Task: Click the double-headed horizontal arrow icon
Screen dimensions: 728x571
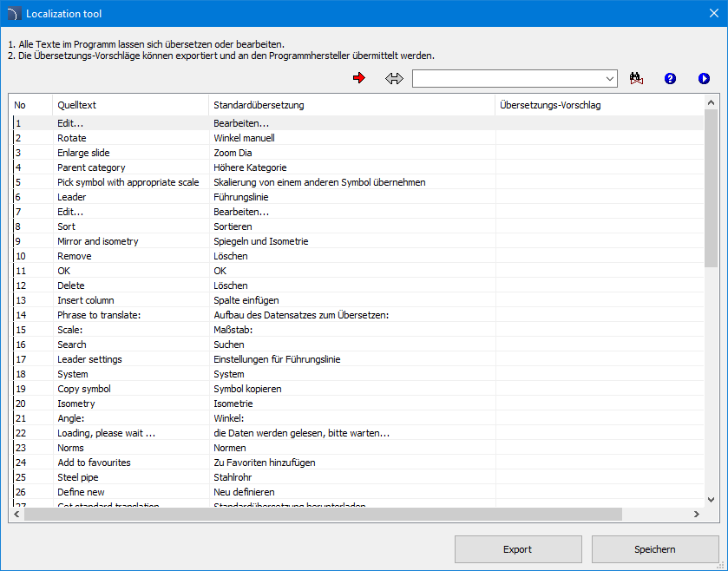Action: coord(395,79)
